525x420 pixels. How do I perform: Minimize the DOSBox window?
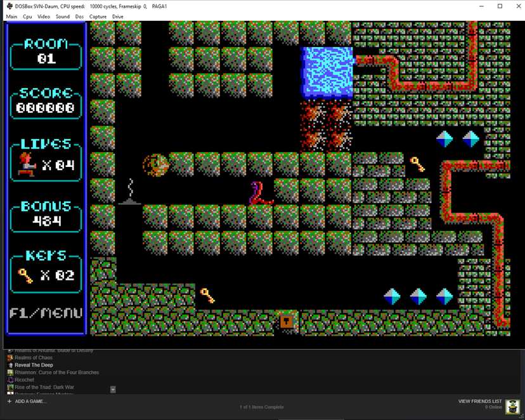click(x=481, y=6)
